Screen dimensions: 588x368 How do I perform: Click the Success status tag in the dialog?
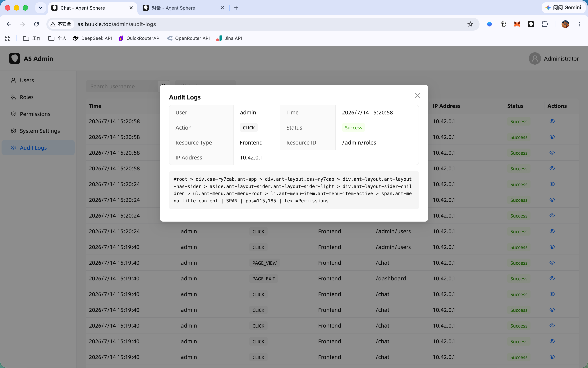353,127
